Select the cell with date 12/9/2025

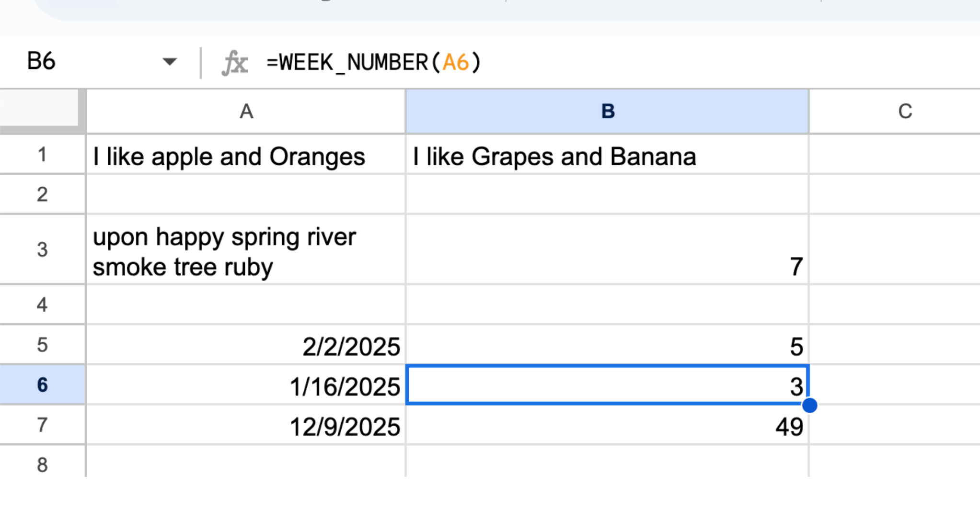click(246, 426)
